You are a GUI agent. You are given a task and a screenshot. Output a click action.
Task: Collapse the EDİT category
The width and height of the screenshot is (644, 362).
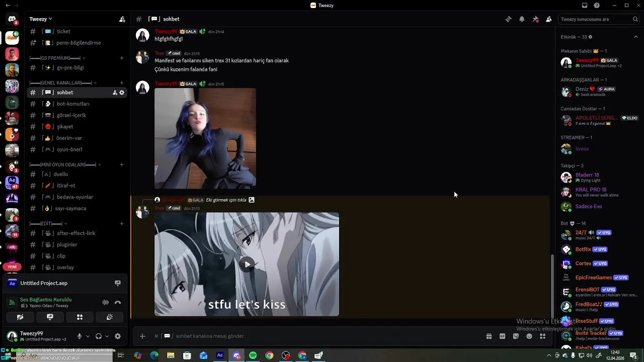[x=48, y=224]
